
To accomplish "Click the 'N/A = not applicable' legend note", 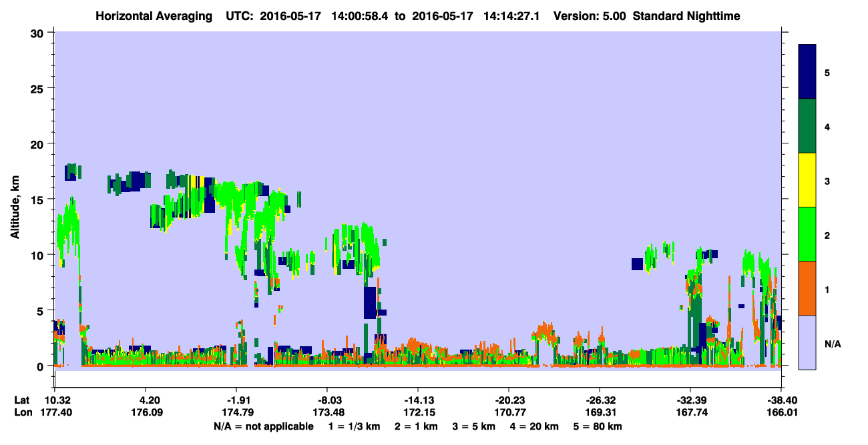I will (263, 426).
